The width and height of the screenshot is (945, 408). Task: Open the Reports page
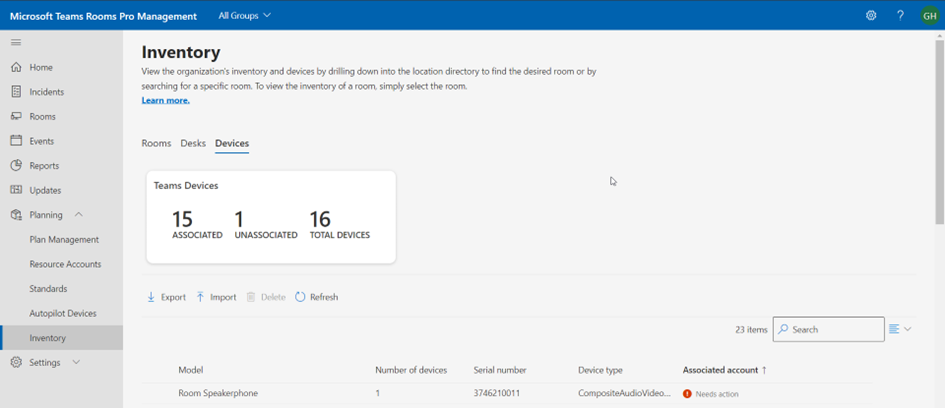44,166
